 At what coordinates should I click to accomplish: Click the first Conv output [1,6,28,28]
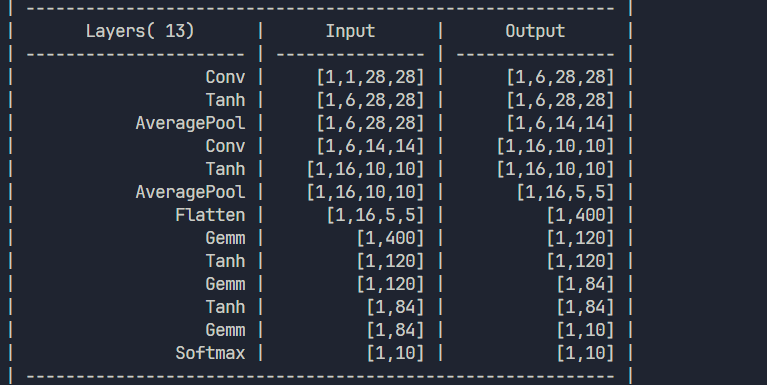click(560, 77)
